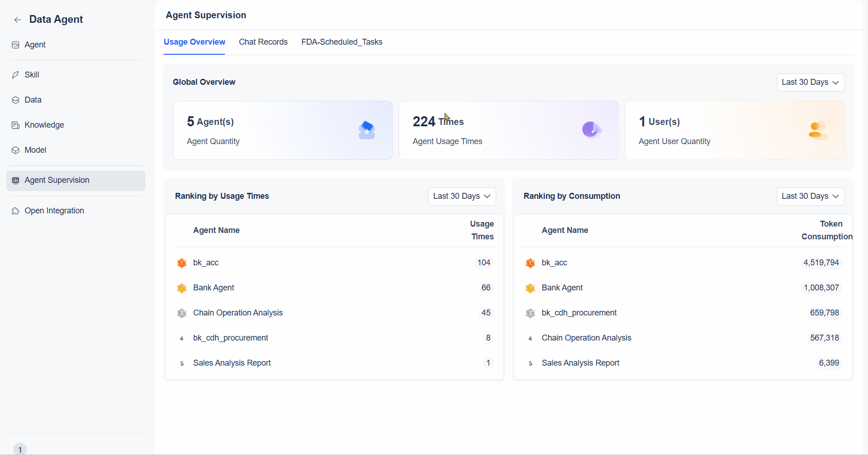Click the Model cube icon

point(15,150)
